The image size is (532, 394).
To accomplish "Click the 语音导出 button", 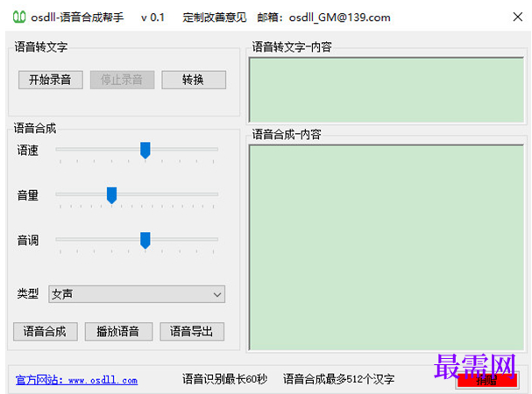I will click(x=192, y=331).
